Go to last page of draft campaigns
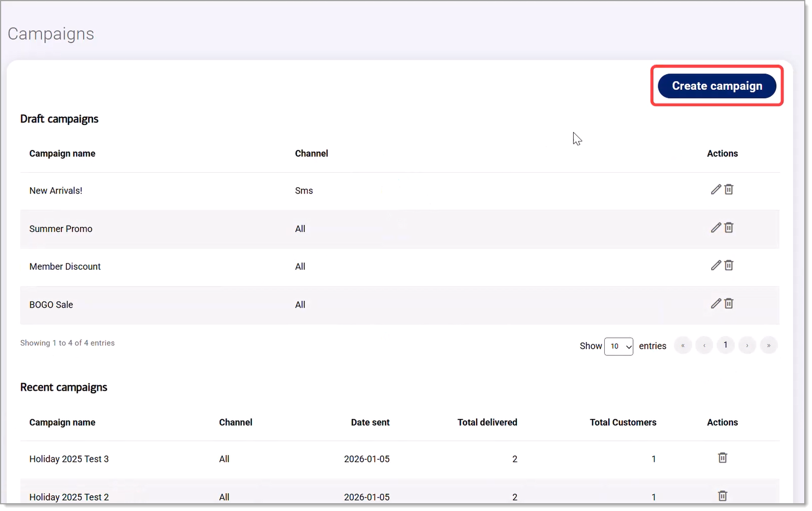Screen dimensions: 812x511 (x=769, y=345)
